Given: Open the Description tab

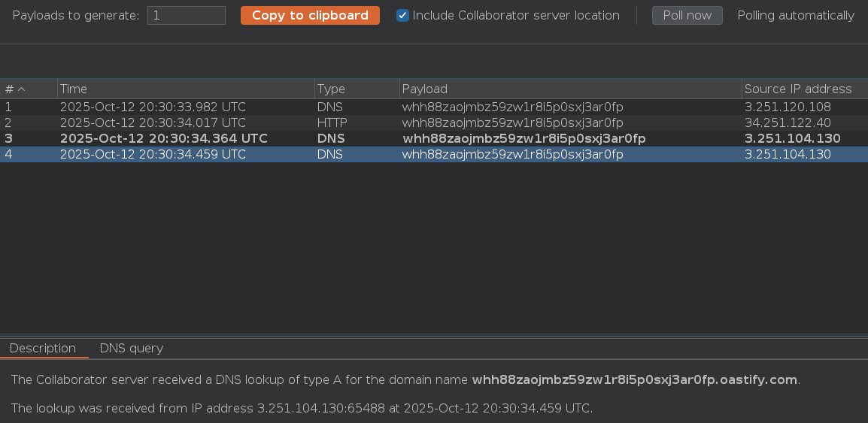Looking at the screenshot, I should pos(43,349).
